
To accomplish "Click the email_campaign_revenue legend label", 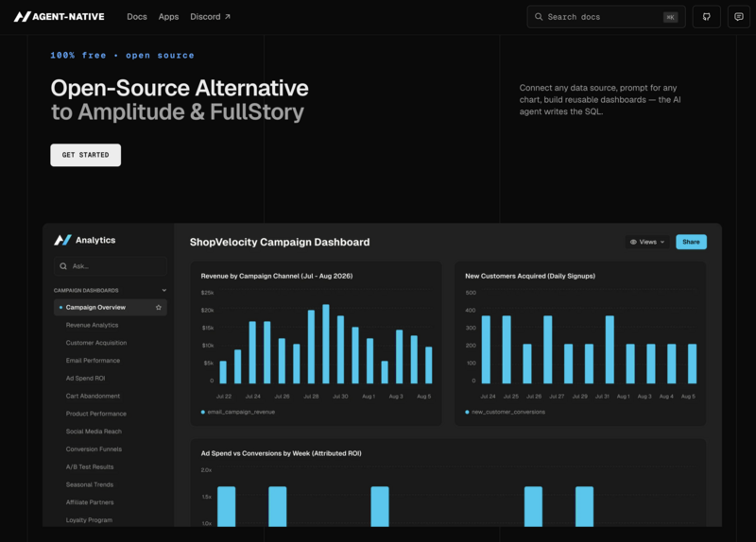I will (x=241, y=412).
